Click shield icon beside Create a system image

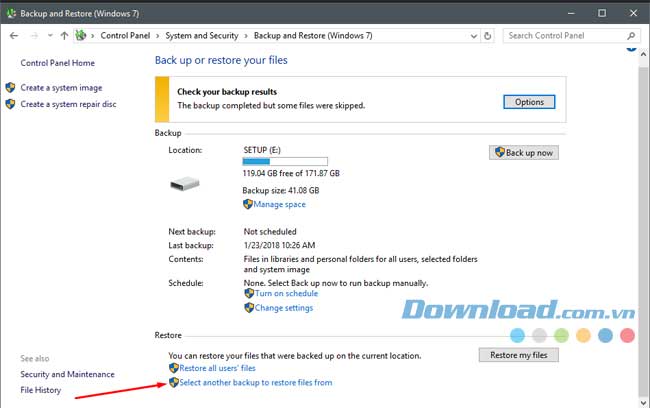click(10, 87)
